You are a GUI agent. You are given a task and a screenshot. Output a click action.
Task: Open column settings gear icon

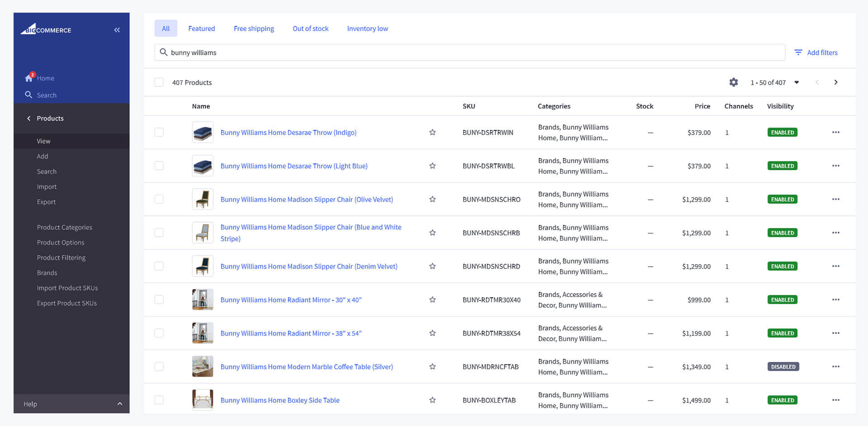[734, 82]
